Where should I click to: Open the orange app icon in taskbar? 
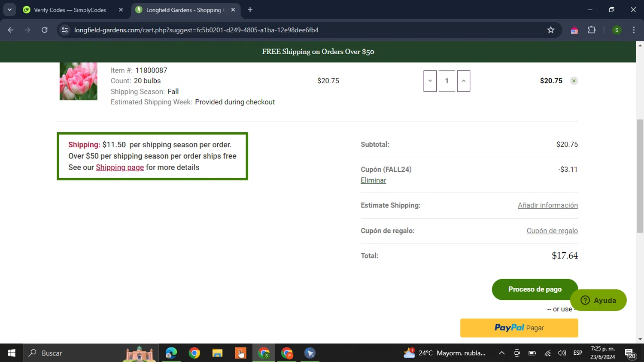tap(240, 353)
